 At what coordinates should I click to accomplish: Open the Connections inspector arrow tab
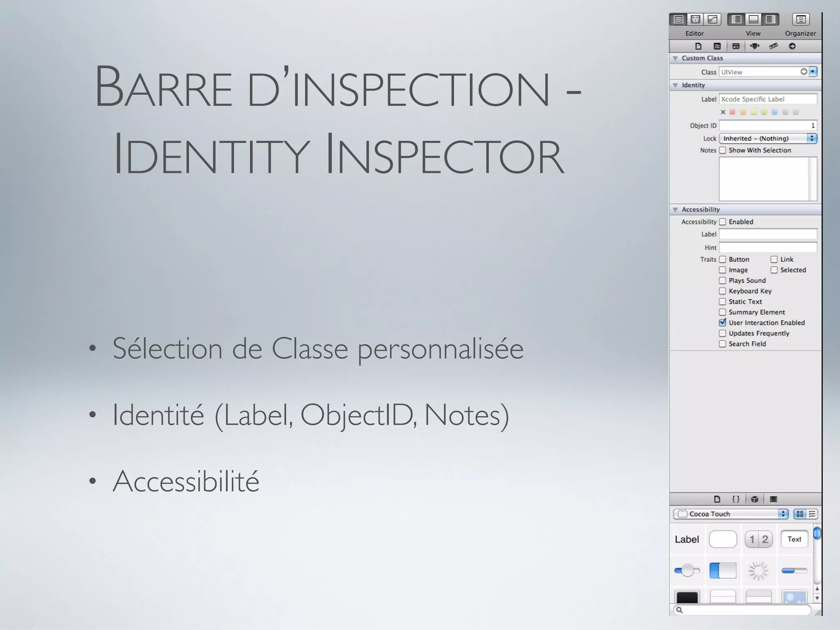[x=792, y=46]
